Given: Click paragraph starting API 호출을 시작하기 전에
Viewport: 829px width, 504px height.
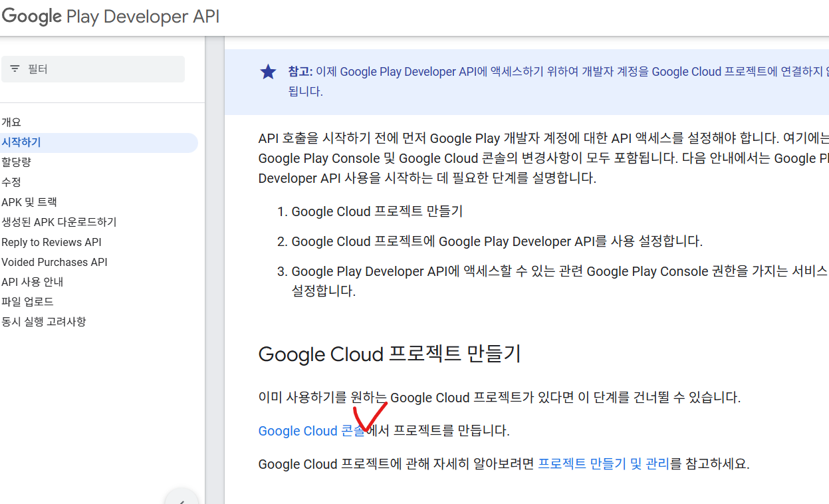Looking at the screenshot, I should pos(544,158).
